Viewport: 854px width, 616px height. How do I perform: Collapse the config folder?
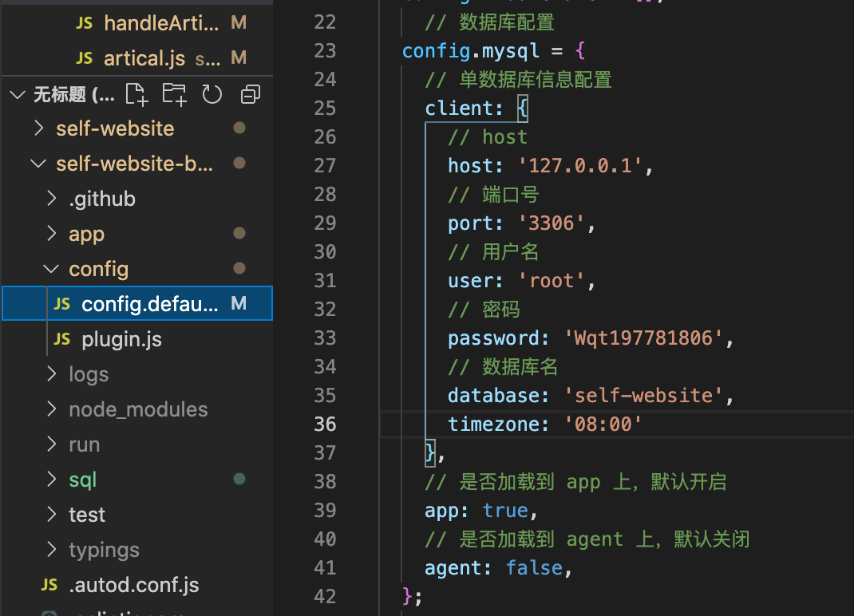51,269
